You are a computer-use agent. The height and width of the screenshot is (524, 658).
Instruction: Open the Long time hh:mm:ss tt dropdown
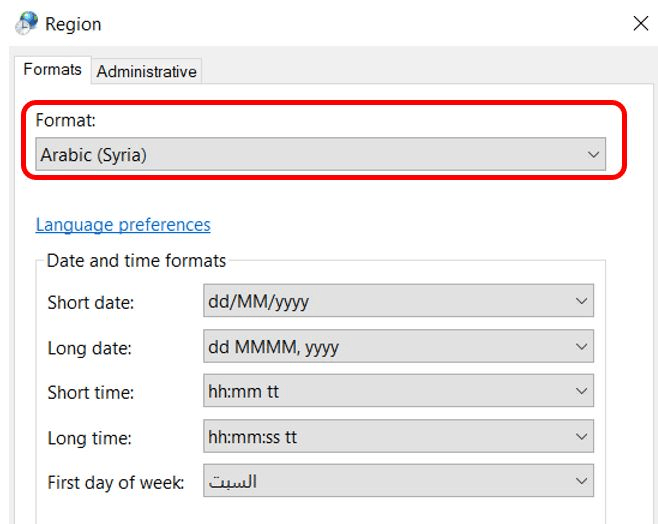pos(582,437)
